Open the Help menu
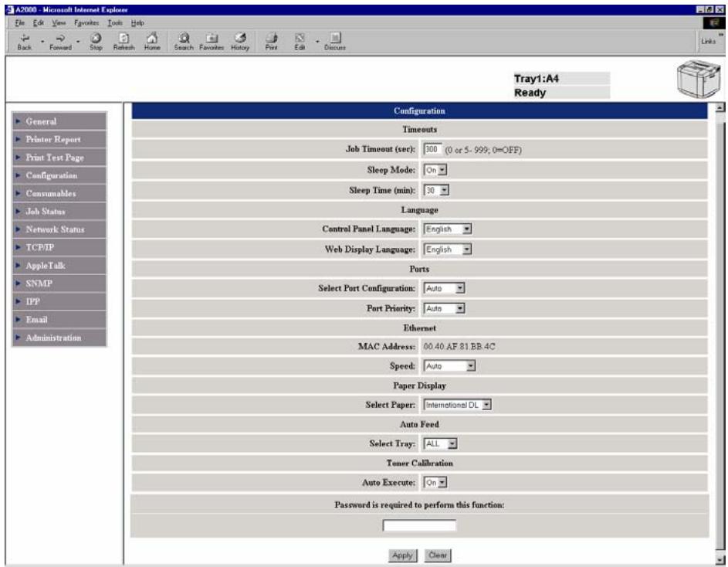Screen dimensions: 728x567 click(x=137, y=22)
